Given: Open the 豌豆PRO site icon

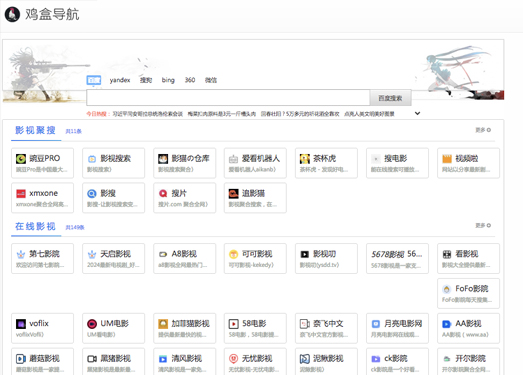Looking at the screenshot, I should click(21, 159).
